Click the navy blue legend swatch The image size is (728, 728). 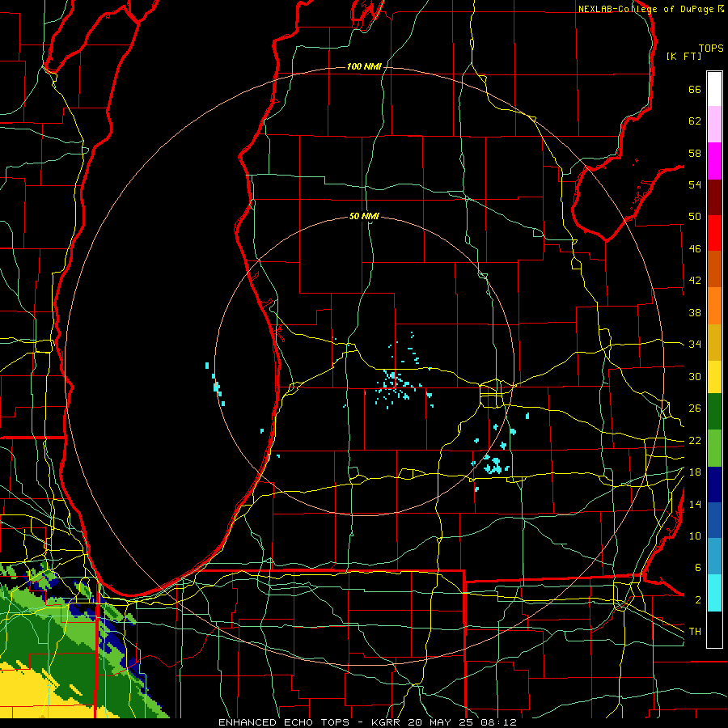[x=714, y=485]
